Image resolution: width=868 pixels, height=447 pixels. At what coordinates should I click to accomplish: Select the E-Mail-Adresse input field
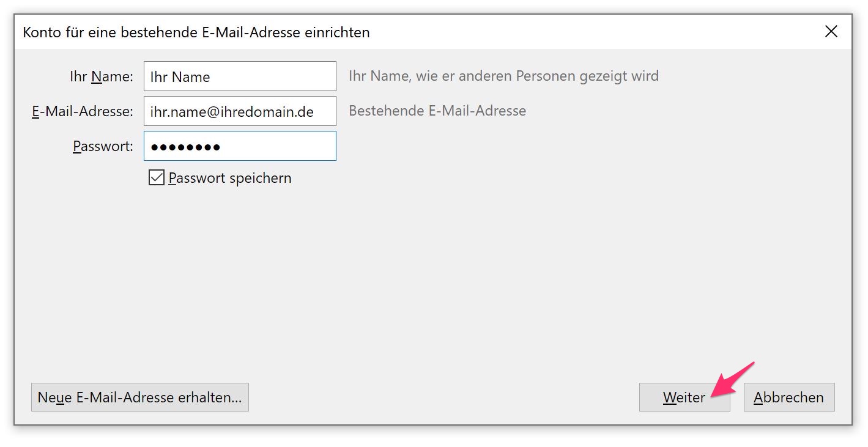(x=240, y=111)
